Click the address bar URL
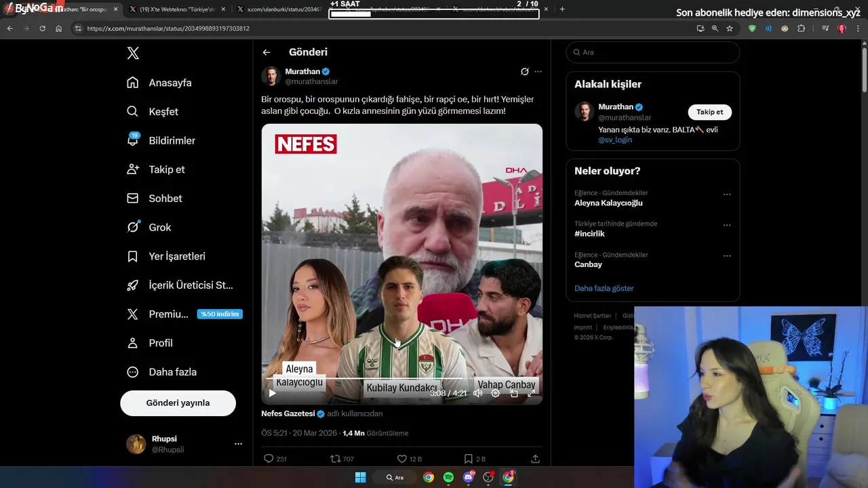This screenshot has width=868, height=488. click(168, 28)
